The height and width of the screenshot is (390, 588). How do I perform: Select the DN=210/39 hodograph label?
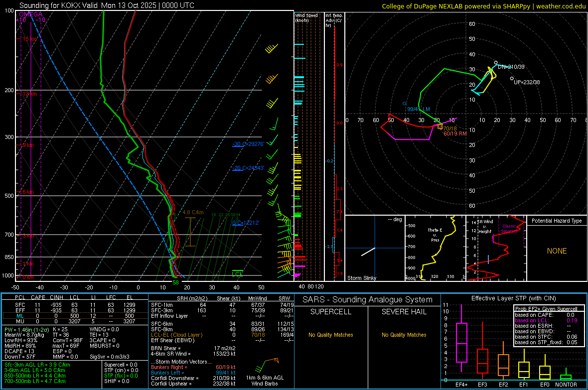(511, 67)
